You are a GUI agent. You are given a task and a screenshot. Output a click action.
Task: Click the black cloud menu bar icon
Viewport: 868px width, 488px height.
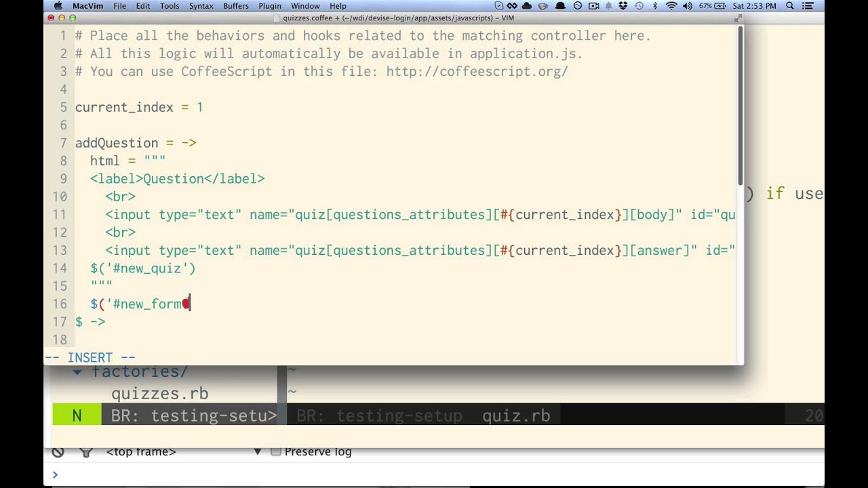click(x=527, y=5)
